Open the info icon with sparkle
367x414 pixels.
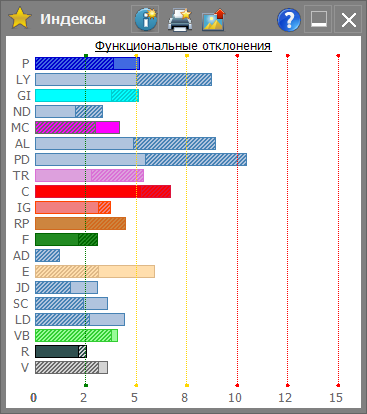pos(145,19)
